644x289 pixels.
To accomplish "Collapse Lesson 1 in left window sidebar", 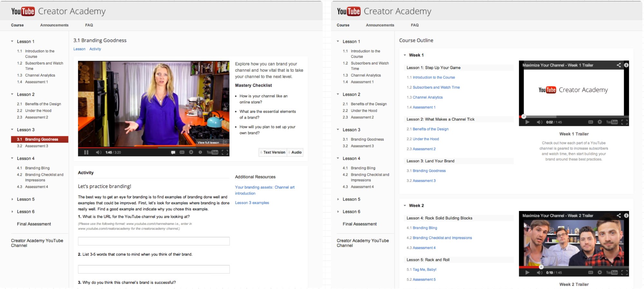I will pyautogui.click(x=12, y=41).
